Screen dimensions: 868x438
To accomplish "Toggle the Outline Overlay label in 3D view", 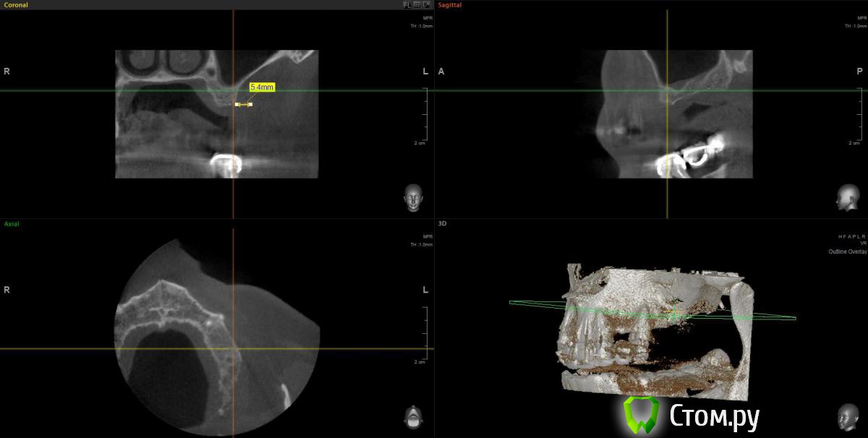I will coord(847,252).
